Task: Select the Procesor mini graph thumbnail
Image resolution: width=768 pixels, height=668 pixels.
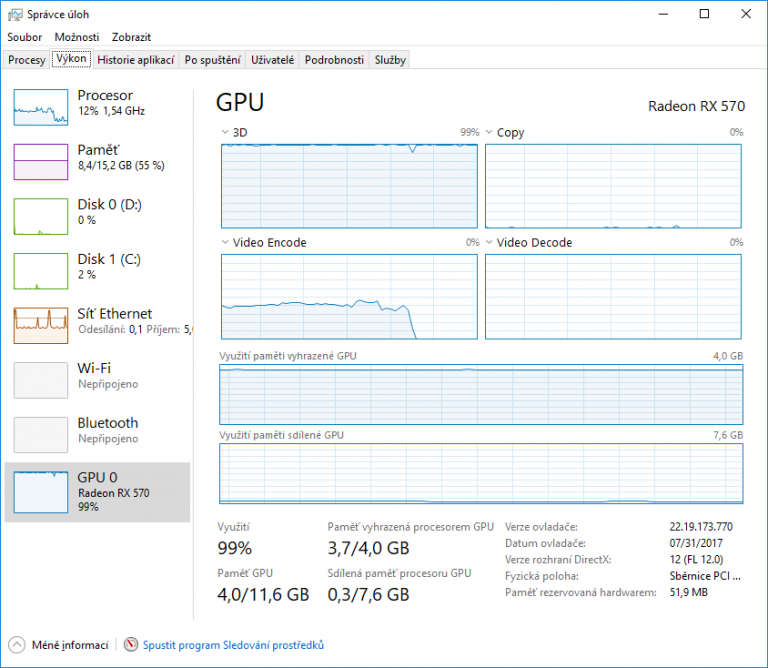Action: pos(41,106)
